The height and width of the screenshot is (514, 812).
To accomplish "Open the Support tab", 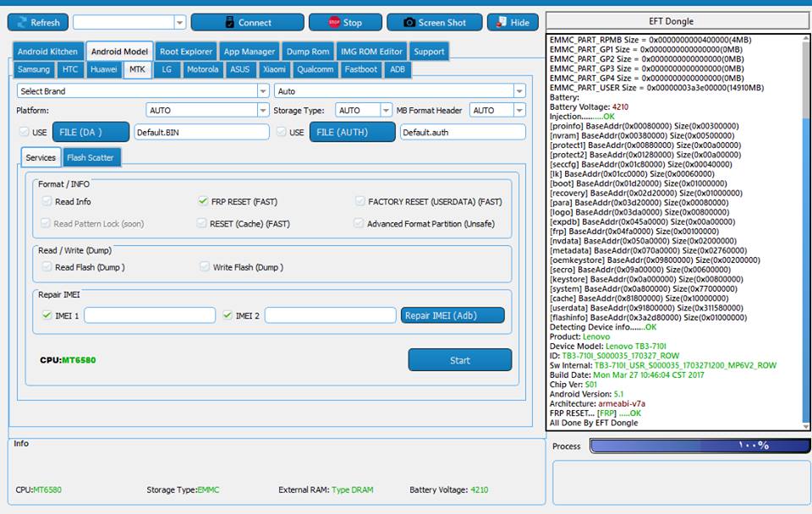I will click(429, 52).
